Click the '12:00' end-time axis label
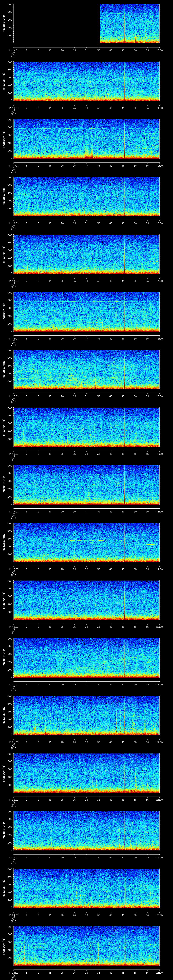The image size is (173, 980). 159,166
